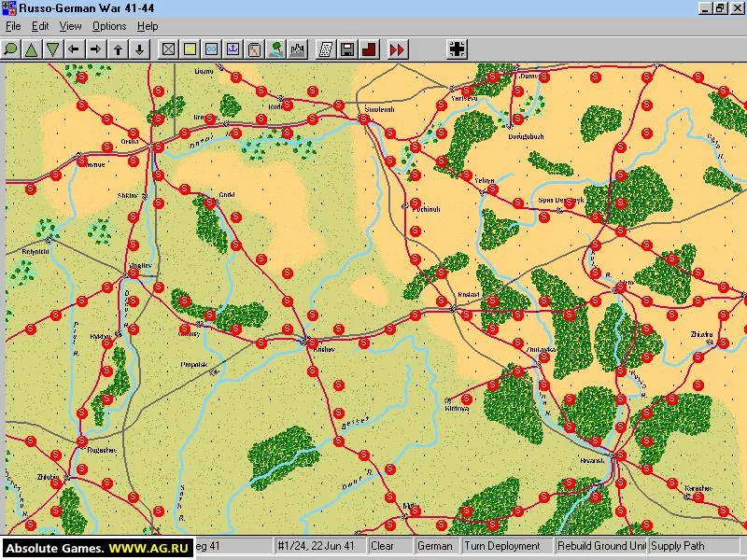Click the dark red stepped-shape icon
The height and width of the screenshot is (560, 747).
tap(369, 49)
